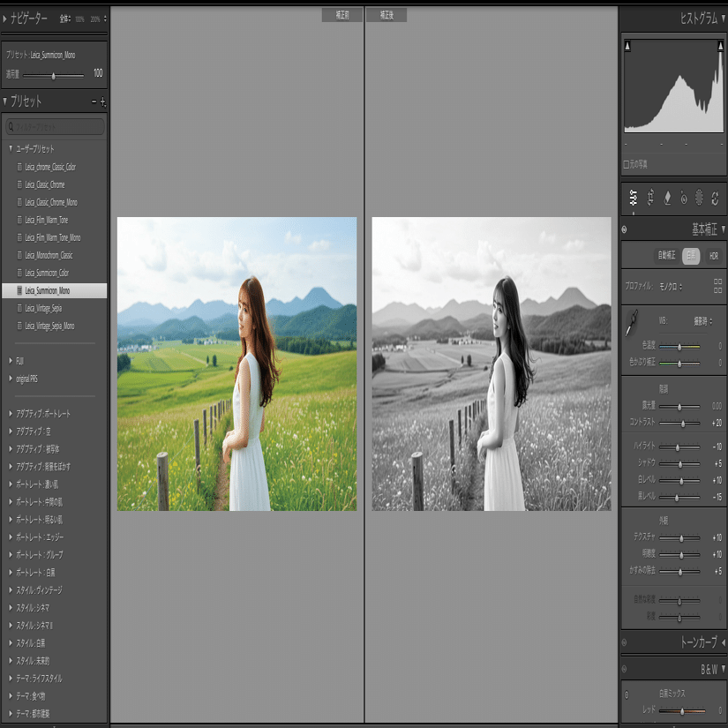Select the Red eye correction tool icon

pyautogui.click(x=683, y=198)
